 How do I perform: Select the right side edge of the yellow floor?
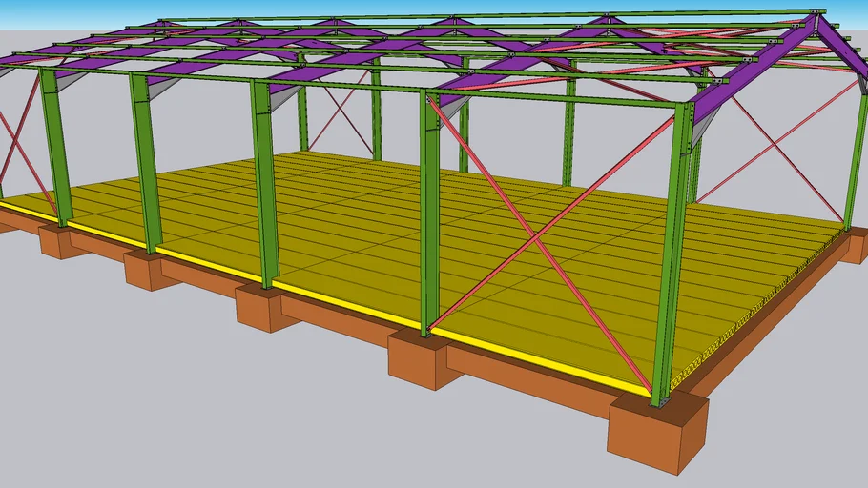(x=763, y=305)
